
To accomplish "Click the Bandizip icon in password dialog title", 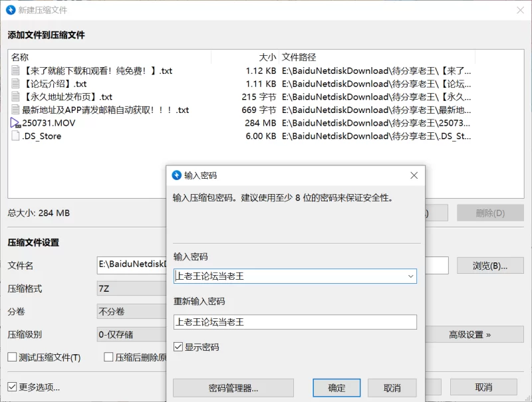I will (x=177, y=175).
